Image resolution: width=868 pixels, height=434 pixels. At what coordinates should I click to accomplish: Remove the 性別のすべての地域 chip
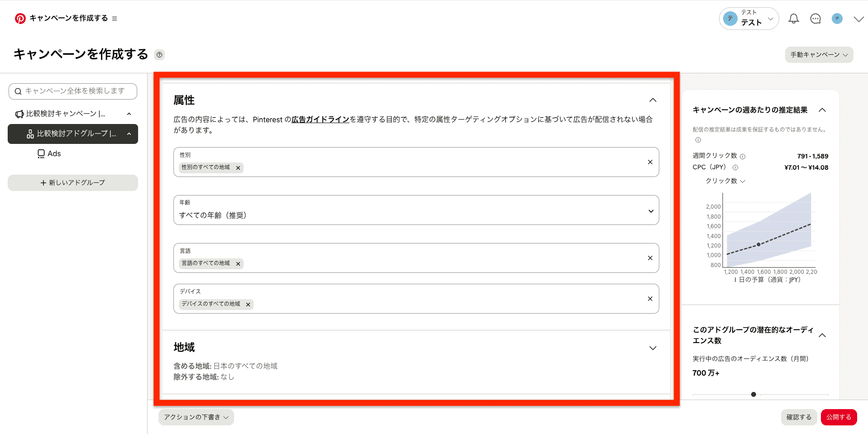coord(238,168)
